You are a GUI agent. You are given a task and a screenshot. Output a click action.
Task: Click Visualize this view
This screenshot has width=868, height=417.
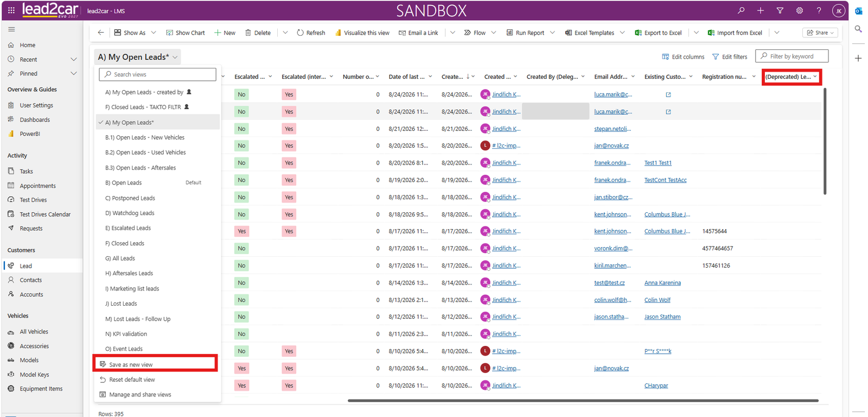pos(362,33)
